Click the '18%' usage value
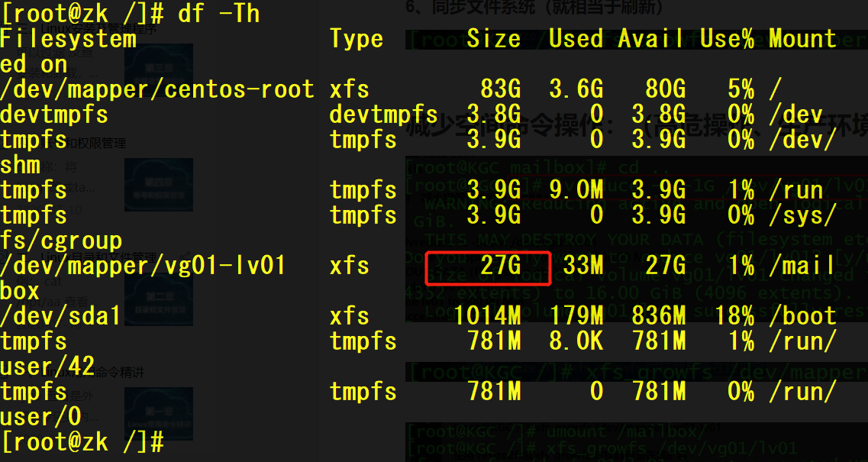This screenshot has height=462, width=868. coord(734,316)
